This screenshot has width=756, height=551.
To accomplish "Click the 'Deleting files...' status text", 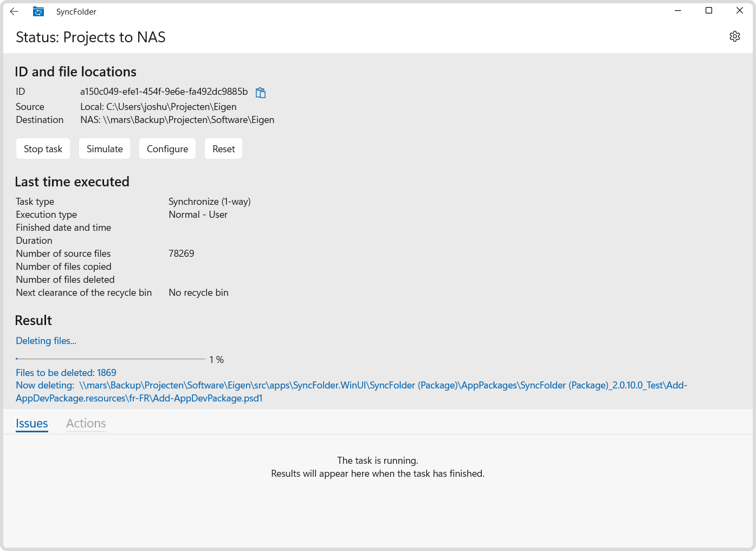I will click(46, 341).
